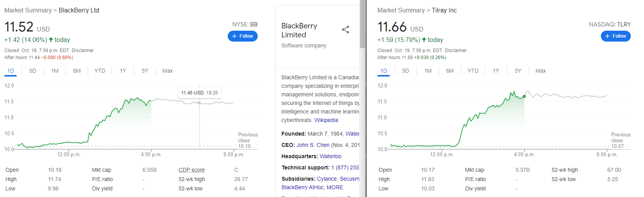Click the CDP score label
This screenshot has height=197, width=644.
coord(191,170)
